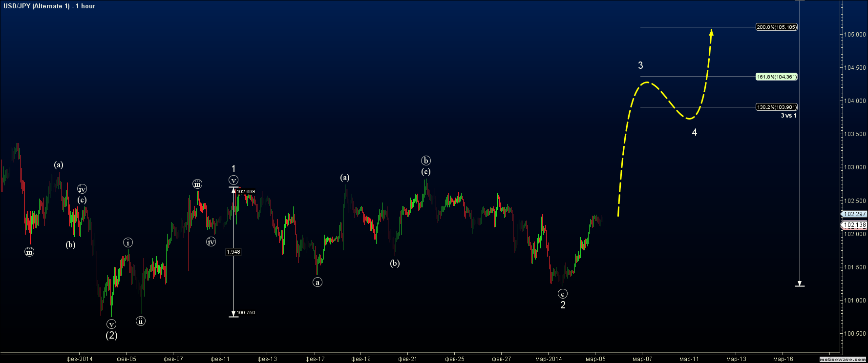Screen dimensions: 868x363
Task: Click the 102.500 price axis label
Action: pos(855,201)
